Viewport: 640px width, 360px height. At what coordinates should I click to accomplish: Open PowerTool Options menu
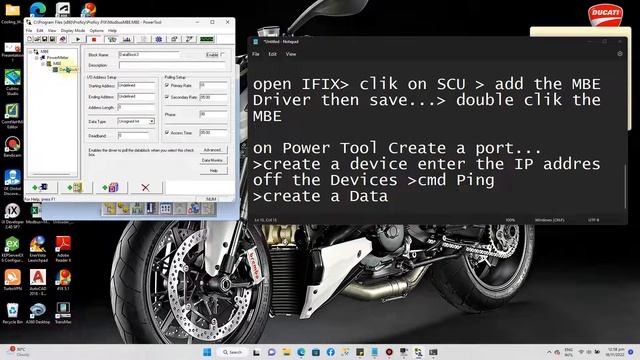click(x=96, y=31)
